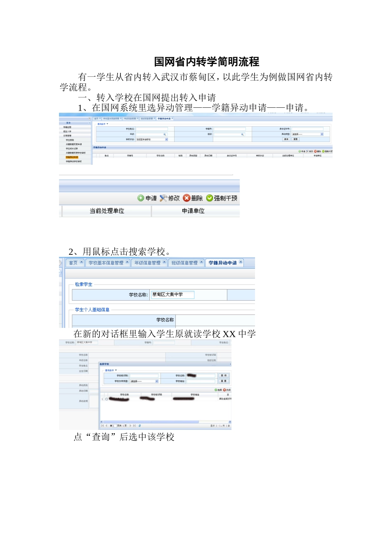
Task: Close the 班级信息管理 tab
Action: coord(201,262)
